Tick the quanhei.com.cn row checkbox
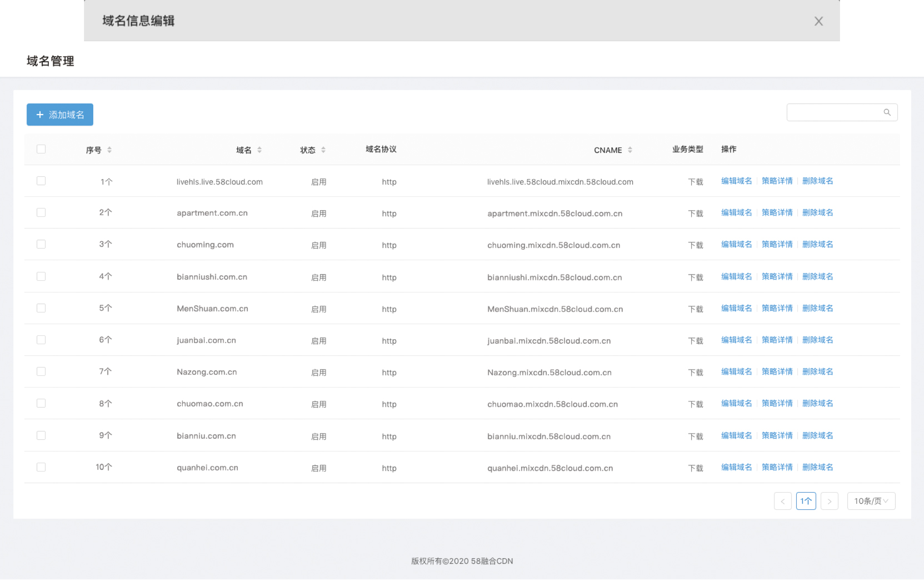Image resolution: width=924 pixels, height=580 pixels. [41, 467]
